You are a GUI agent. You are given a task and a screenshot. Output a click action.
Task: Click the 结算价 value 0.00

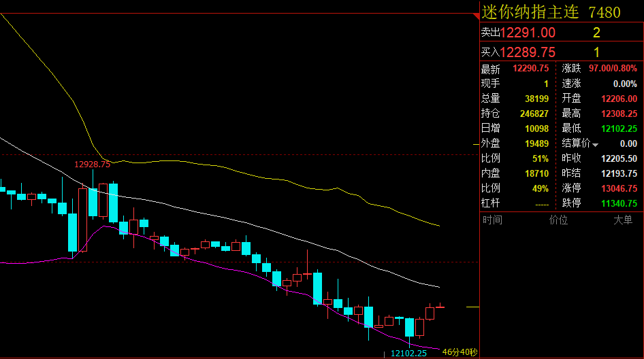pyautogui.click(x=628, y=143)
